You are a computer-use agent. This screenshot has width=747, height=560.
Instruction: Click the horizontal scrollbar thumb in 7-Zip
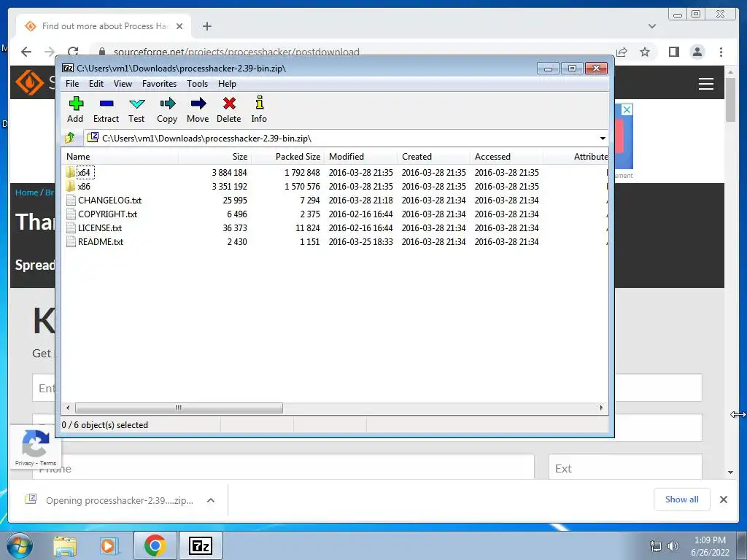click(x=179, y=408)
